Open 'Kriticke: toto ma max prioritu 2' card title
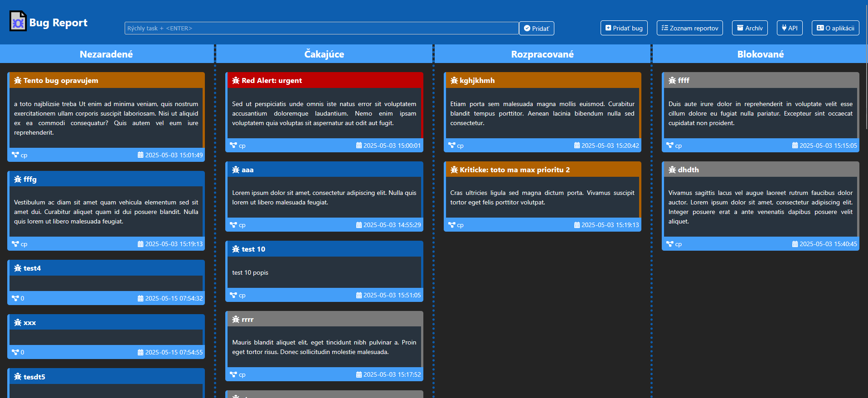Viewport: 868px width, 398px height. [514, 170]
